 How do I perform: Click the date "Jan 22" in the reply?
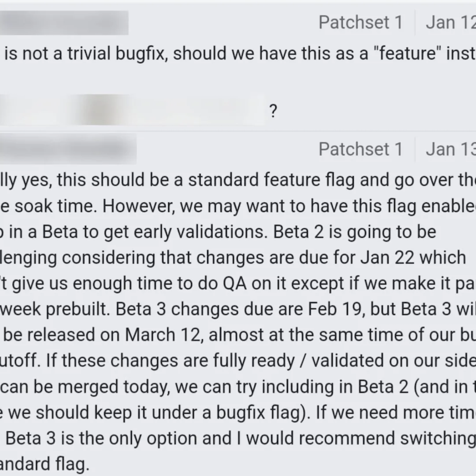pyautogui.click(x=388, y=257)
